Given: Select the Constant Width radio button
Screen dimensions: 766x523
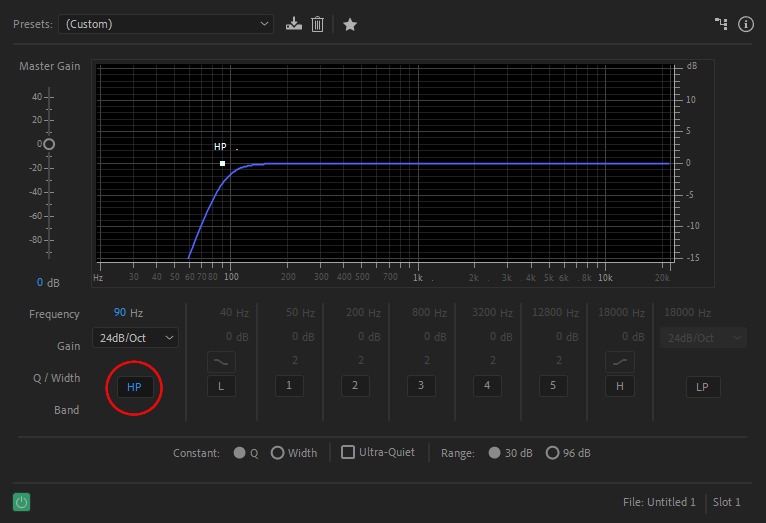Looking at the screenshot, I should coord(277,453).
